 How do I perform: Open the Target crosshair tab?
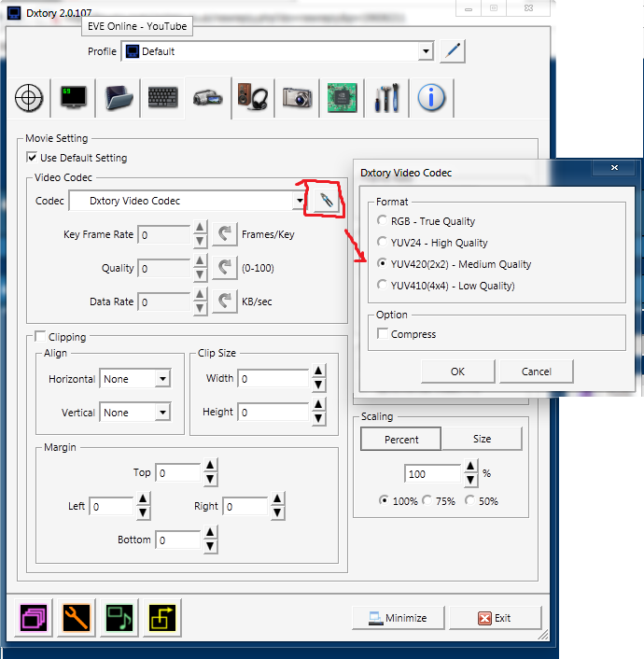(30, 97)
